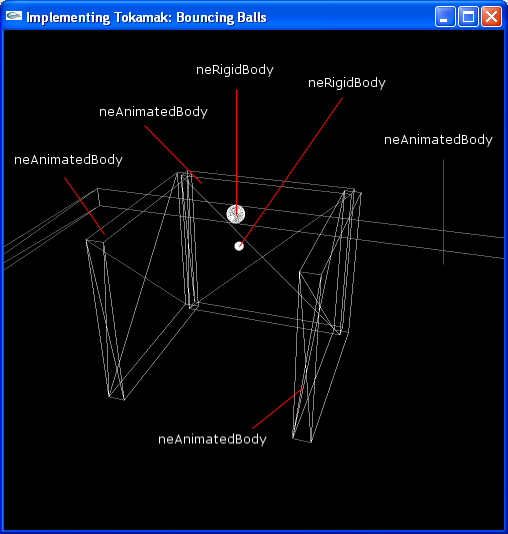Click the title 'Implementing Tokamak: Bouncing Balls'
Image resolution: width=508 pixels, height=534 pixels.
click(146, 17)
